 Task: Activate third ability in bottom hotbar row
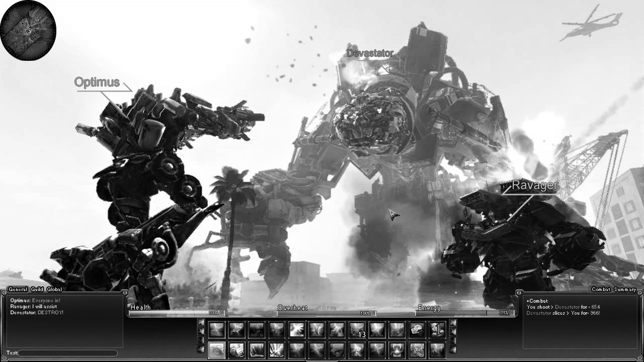257,350
